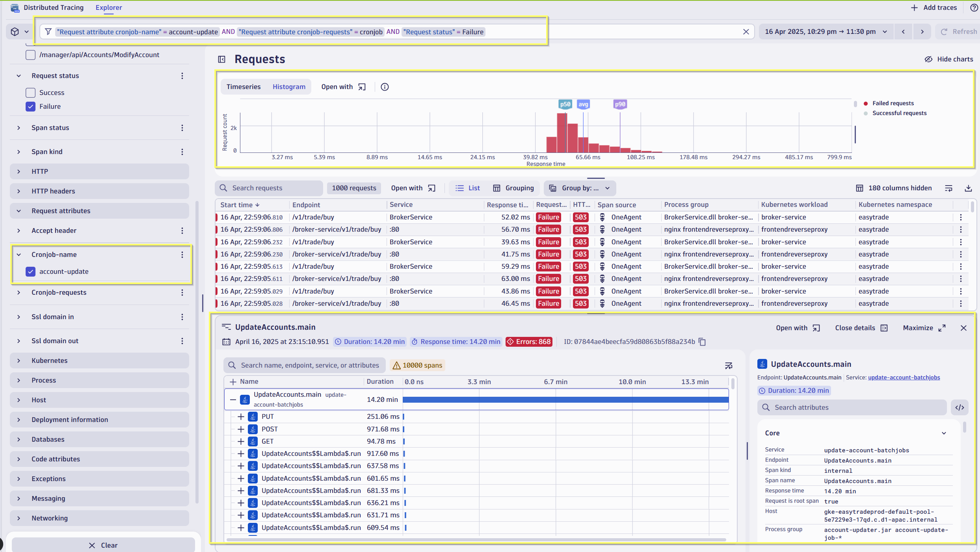Uncheck the account-update cronjob checkbox

tap(31, 271)
